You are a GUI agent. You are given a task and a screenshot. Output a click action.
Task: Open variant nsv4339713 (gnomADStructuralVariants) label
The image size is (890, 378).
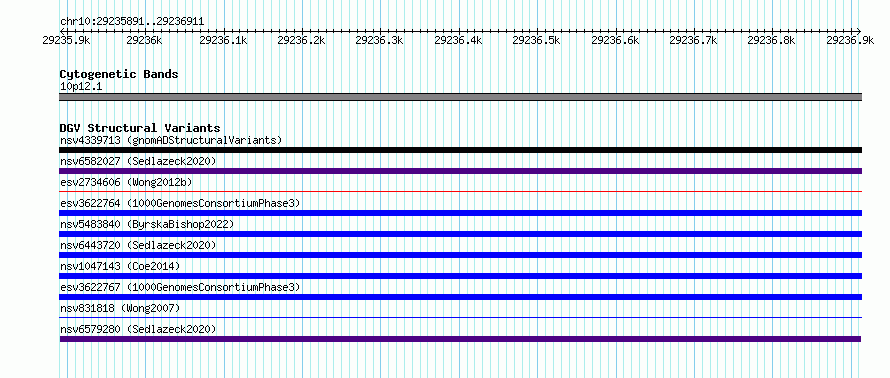click(171, 140)
